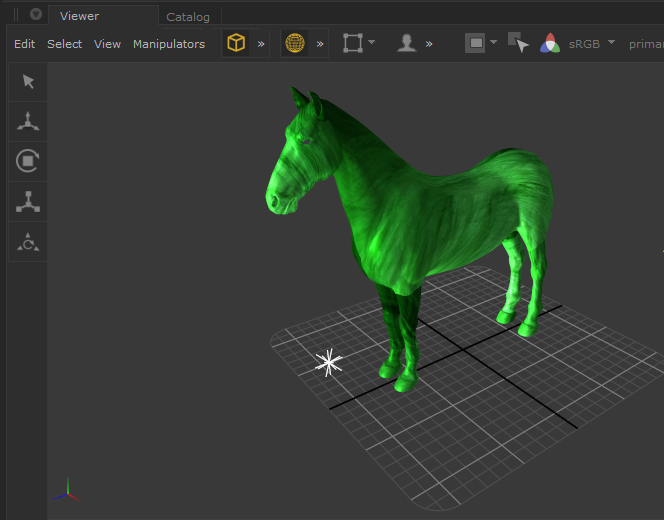Click the person silhouette icon

click(406, 44)
